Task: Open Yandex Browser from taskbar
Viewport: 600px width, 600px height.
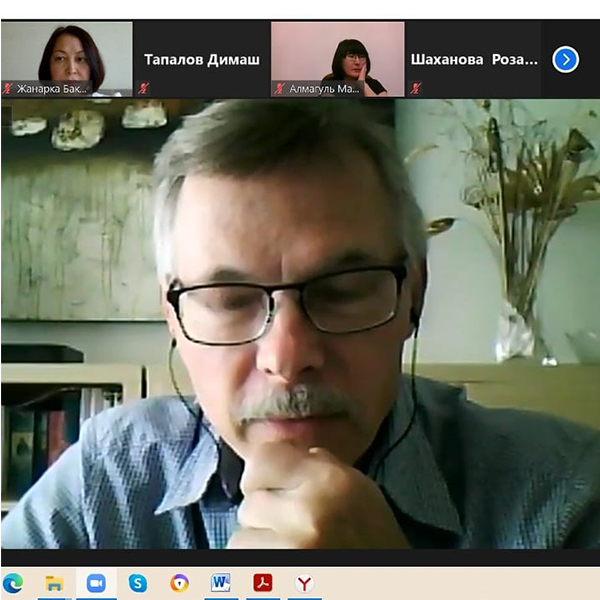Action: pyautogui.click(x=304, y=584)
